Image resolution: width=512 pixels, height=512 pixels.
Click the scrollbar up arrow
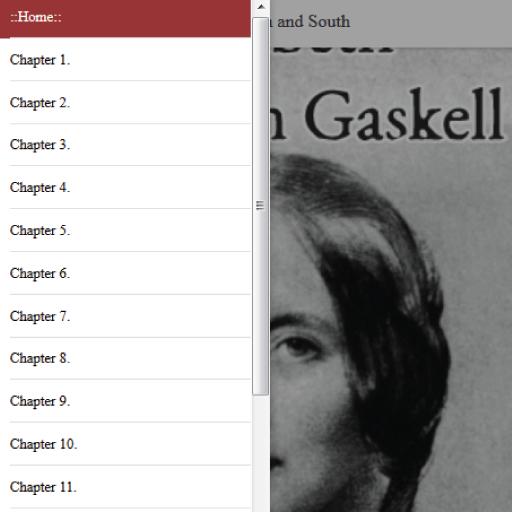point(261,7)
